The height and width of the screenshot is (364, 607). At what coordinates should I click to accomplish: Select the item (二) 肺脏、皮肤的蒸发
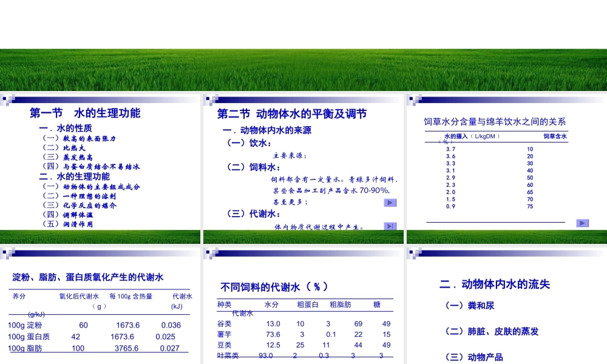492,331
